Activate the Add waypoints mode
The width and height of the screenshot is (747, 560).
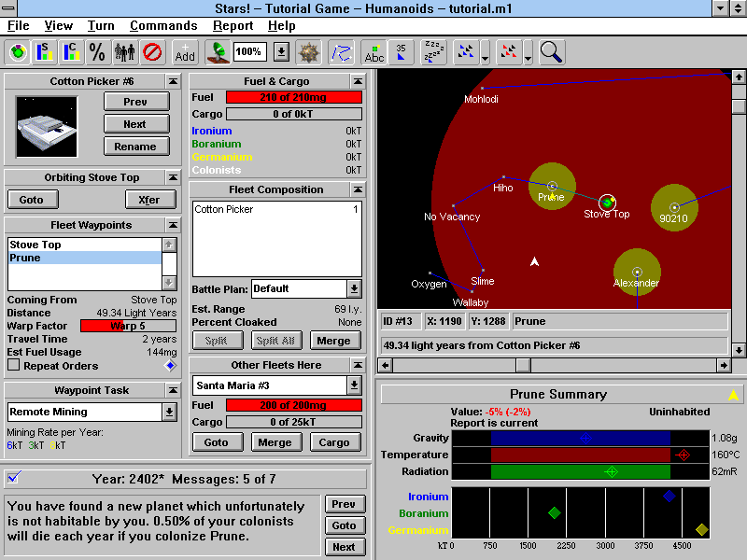tap(185, 52)
